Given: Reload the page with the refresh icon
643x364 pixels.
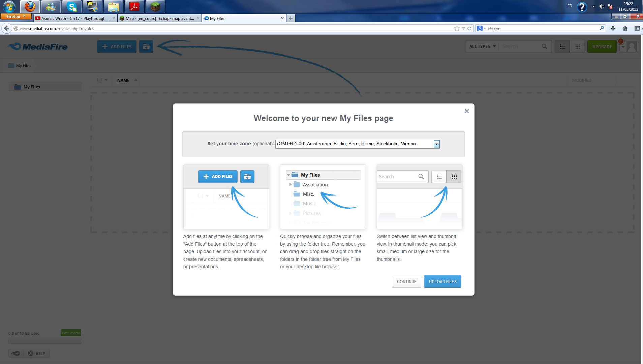Looking at the screenshot, I should coord(469,28).
